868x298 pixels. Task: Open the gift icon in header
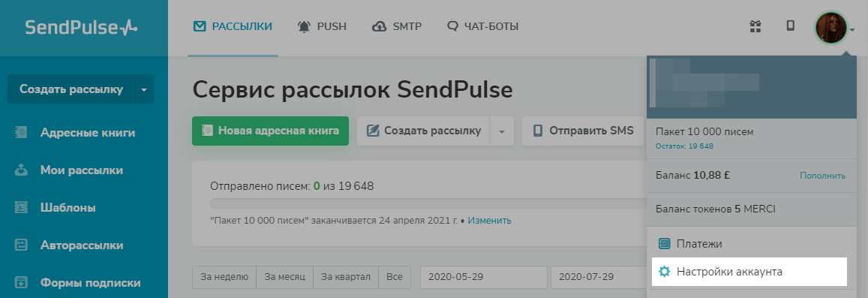click(754, 26)
